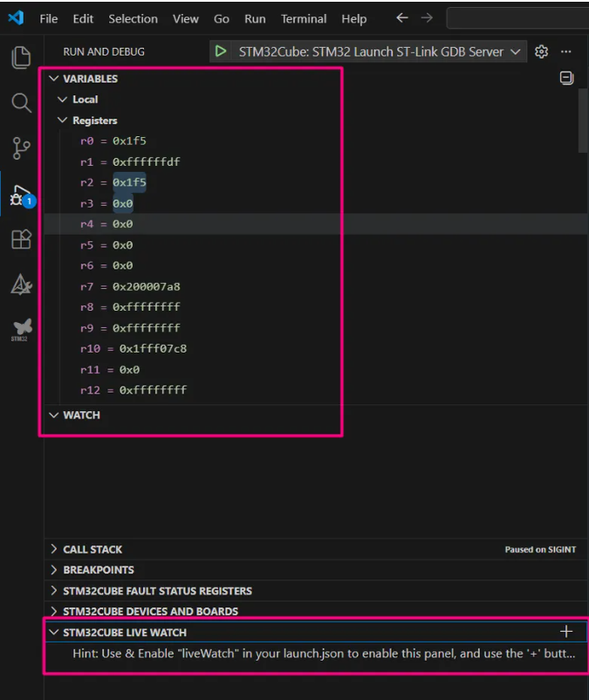The image size is (589, 700).
Task: Start debugging with the green play button
Action: point(221,51)
